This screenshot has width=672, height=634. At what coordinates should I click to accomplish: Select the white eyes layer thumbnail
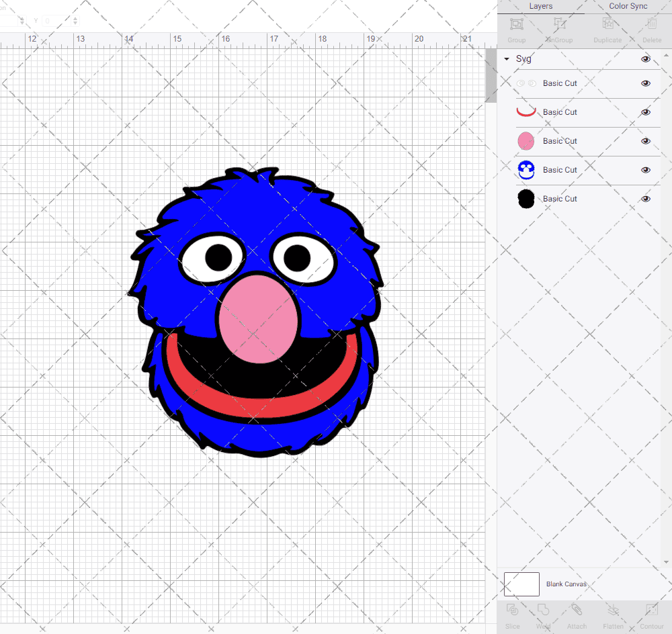click(526, 83)
